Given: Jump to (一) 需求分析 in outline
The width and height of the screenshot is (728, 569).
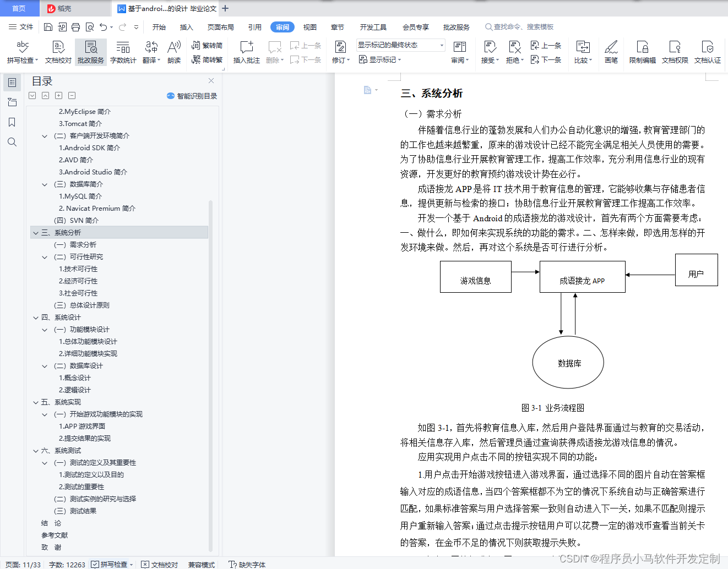Looking at the screenshot, I should [x=75, y=245].
